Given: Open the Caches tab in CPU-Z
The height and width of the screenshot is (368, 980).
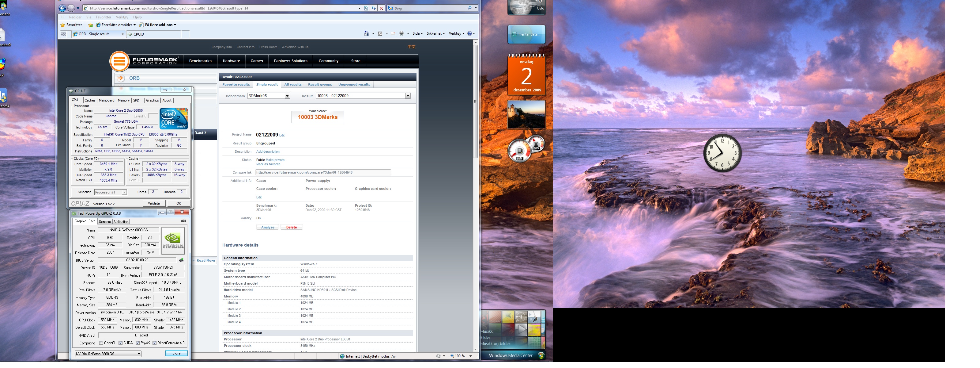Looking at the screenshot, I should 90,101.
